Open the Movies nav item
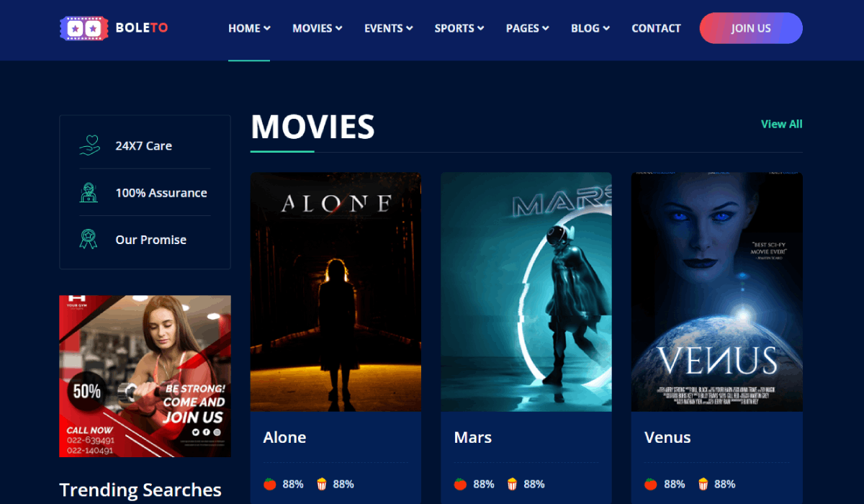This screenshot has width=864, height=504. click(318, 28)
